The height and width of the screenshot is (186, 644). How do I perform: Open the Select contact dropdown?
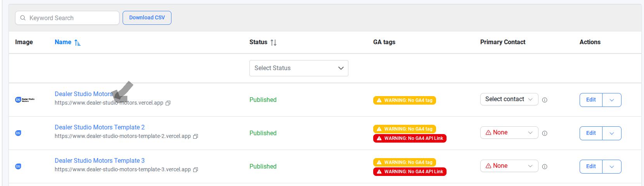(x=509, y=99)
